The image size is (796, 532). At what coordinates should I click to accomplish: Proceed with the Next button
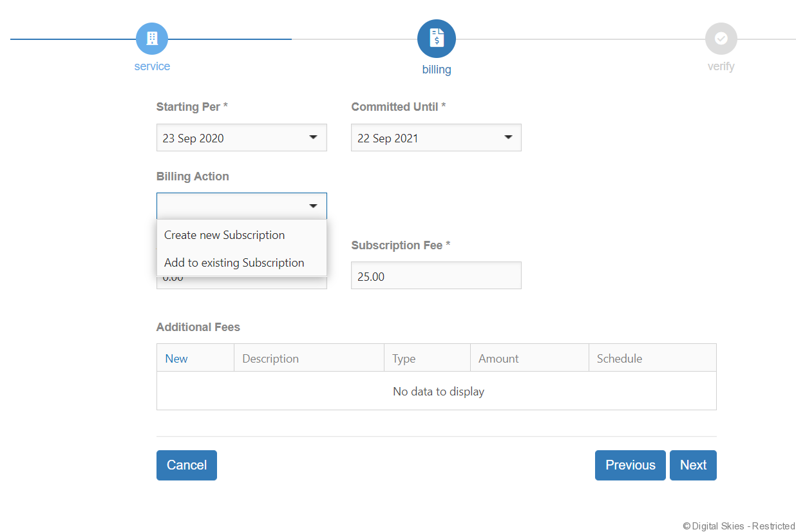pos(693,465)
